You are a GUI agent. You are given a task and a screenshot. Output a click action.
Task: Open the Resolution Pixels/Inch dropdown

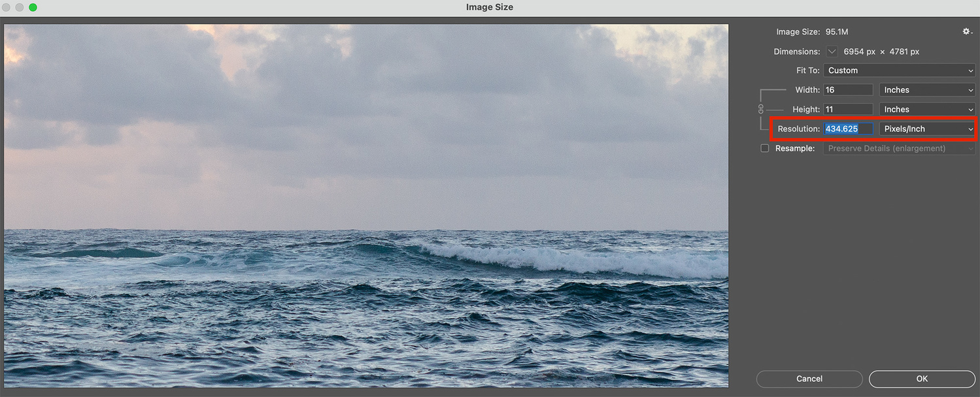click(x=927, y=129)
